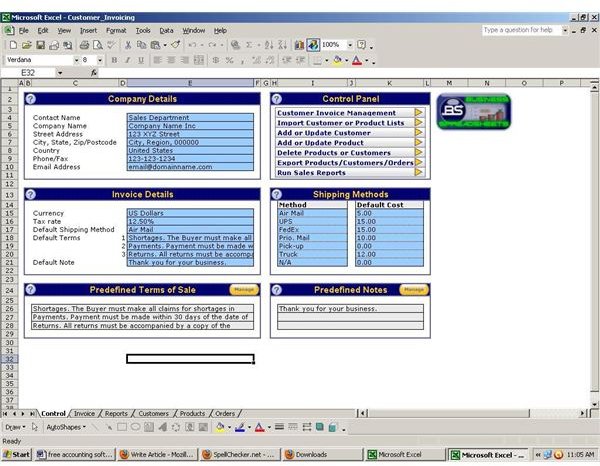Apply Line Color in drawing toolbar
Viewport: 600px width, 466px height.
pos(240,427)
